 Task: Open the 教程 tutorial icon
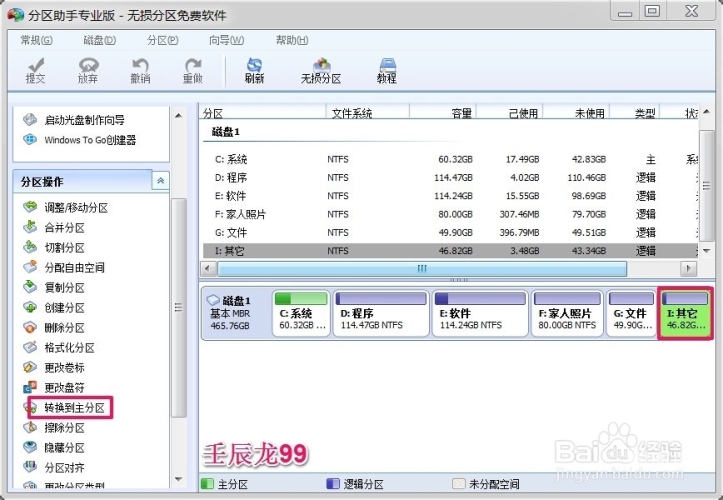click(x=387, y=70)
